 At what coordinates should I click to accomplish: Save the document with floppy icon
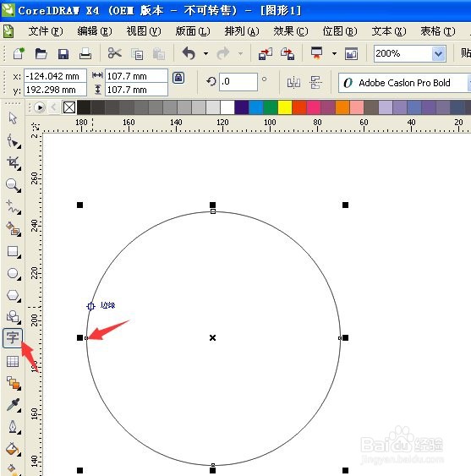tap(63, 54)
